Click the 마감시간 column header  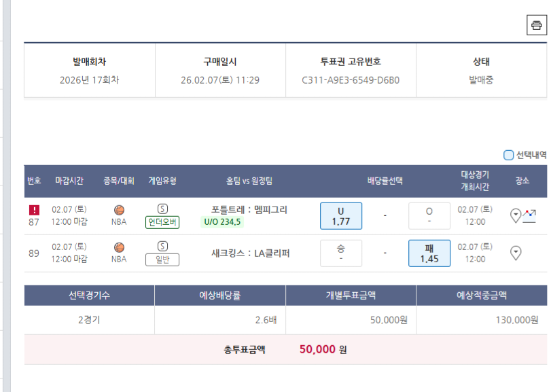(69, 181)
